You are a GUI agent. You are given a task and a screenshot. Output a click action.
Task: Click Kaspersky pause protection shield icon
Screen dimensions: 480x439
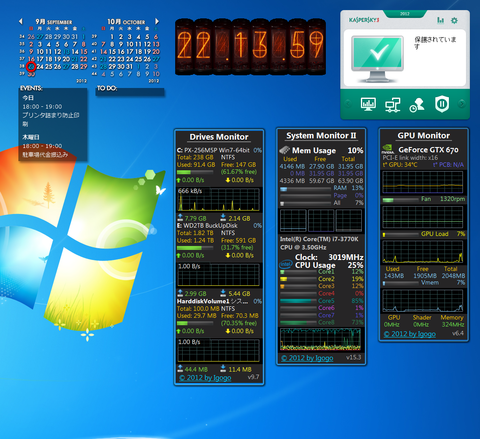point(442,104)
